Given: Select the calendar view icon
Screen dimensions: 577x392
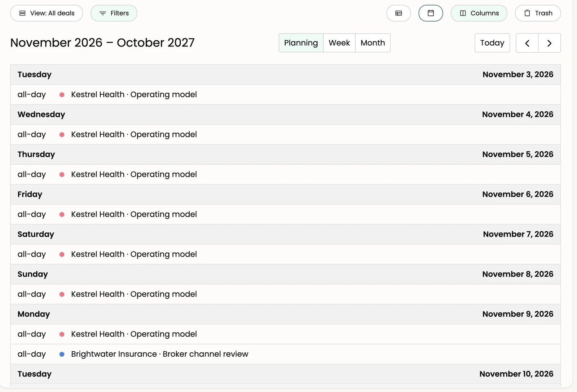Looking at the screenshot, I should [431, 13].
